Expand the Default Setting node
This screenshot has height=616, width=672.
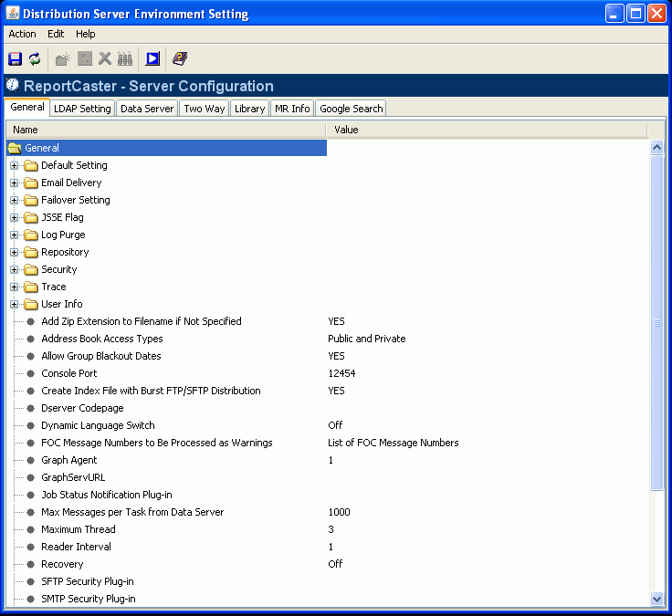tap(14, 165)
